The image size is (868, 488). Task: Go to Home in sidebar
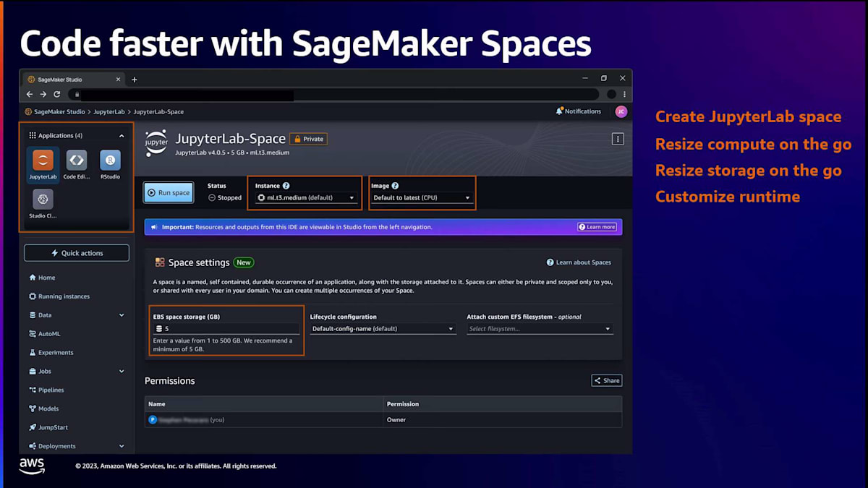pyautogui.click(x=42, y=278)
